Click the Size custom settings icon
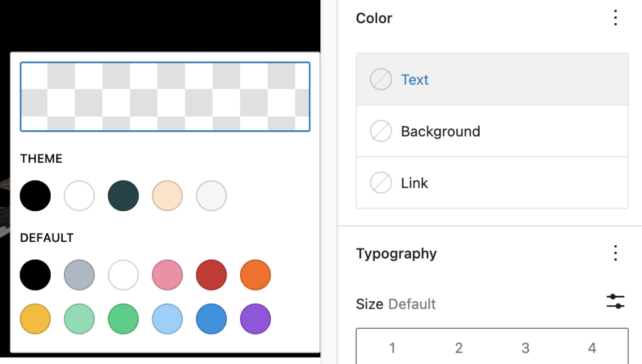This screenshot has width=642, height=364. pyautogui.click(x=615, y=301)
